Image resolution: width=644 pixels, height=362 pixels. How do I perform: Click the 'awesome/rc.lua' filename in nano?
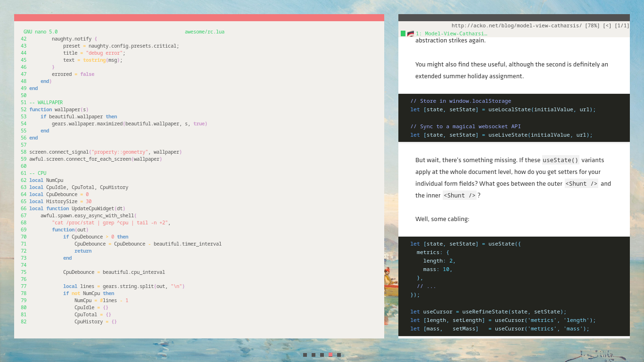pos(205,32)
